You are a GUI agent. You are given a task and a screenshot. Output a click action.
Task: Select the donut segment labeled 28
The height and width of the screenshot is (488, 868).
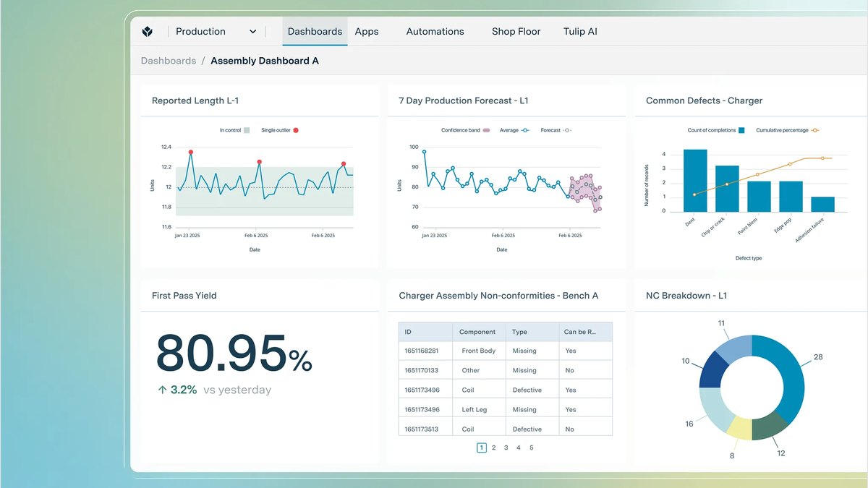point(791,375)
